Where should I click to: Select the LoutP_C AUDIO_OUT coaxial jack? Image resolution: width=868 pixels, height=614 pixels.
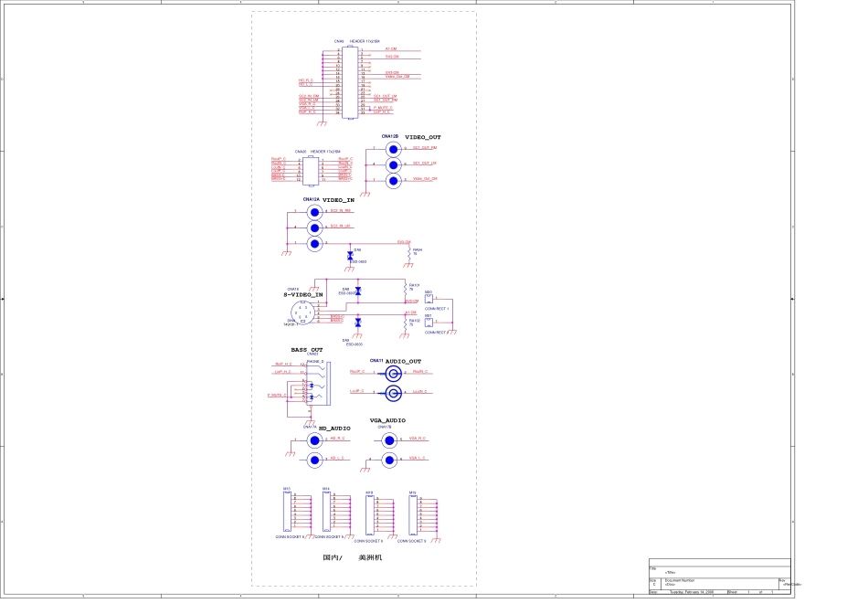coord(393,393)
